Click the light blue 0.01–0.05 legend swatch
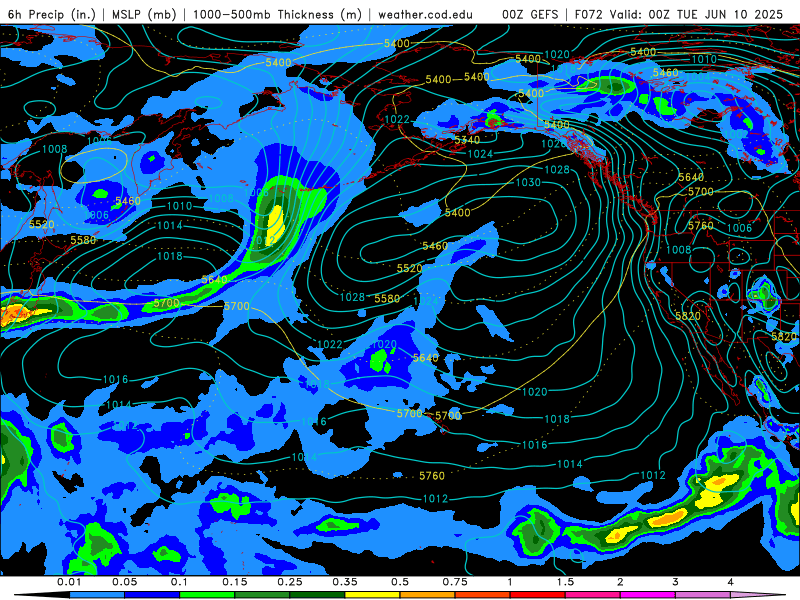Viewport: 800px width, 600px height. (x=96, y=595)
